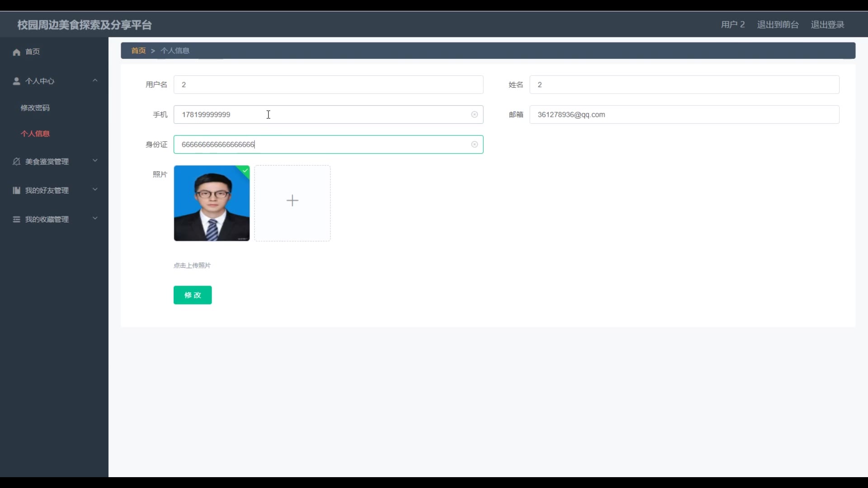Focus the 邮箱 input field

point(684,114)
